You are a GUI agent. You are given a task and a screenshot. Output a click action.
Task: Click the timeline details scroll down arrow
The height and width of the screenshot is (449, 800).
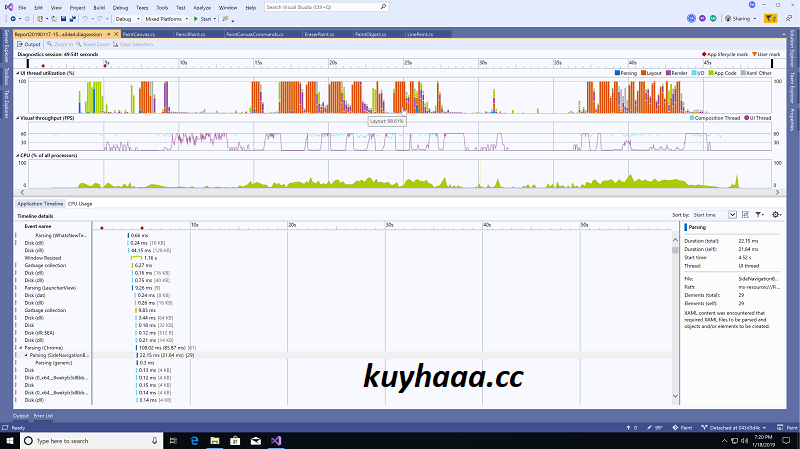pyautogui.click(x=675, y=396)
